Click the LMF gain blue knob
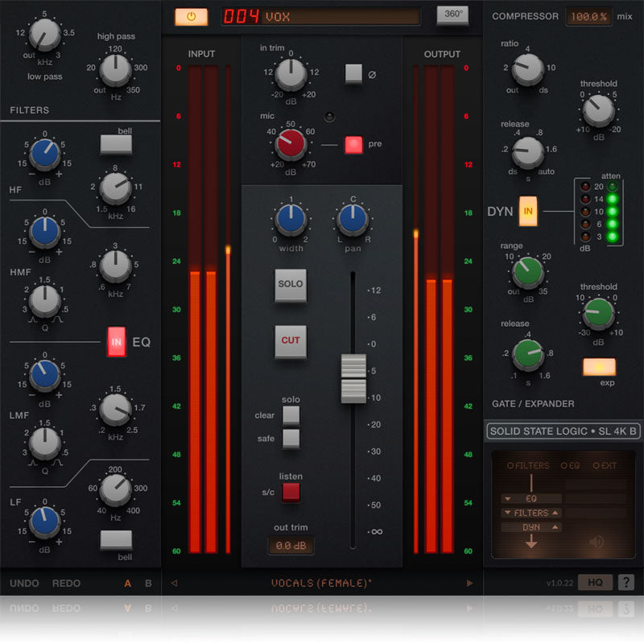Image resolution: width=644 pixels, height=644 pixels. click(x=45, y=374)
